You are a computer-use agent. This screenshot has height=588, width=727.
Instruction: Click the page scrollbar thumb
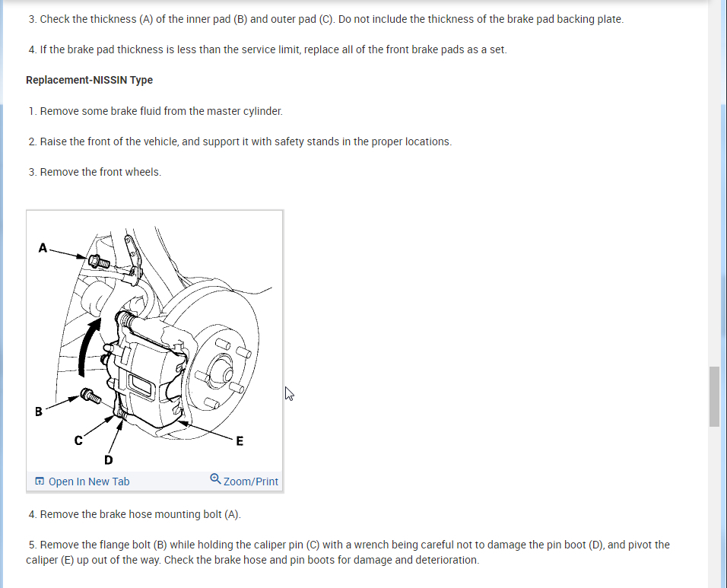pyautogui.click(x=714, y=396)
